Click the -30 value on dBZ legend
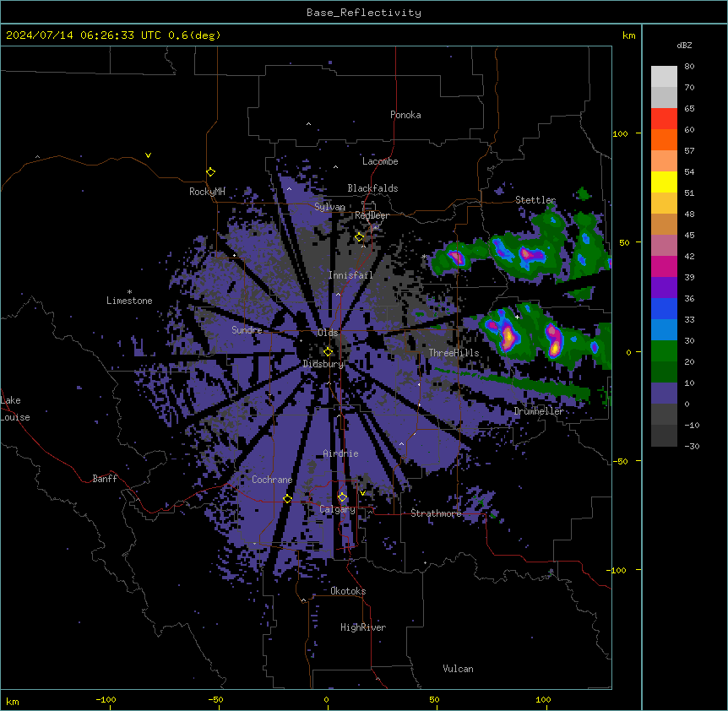728x711 pixels. tap(692, 446)
